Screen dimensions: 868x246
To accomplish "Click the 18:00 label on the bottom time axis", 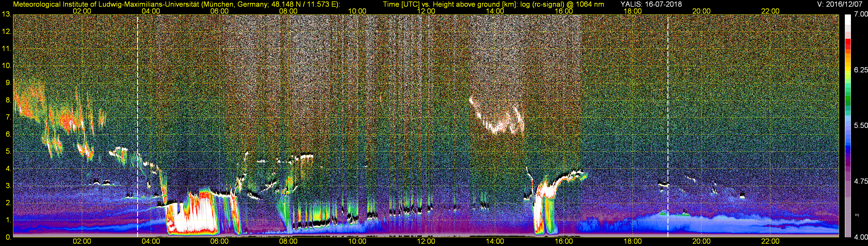I will [x=632, y=241].
